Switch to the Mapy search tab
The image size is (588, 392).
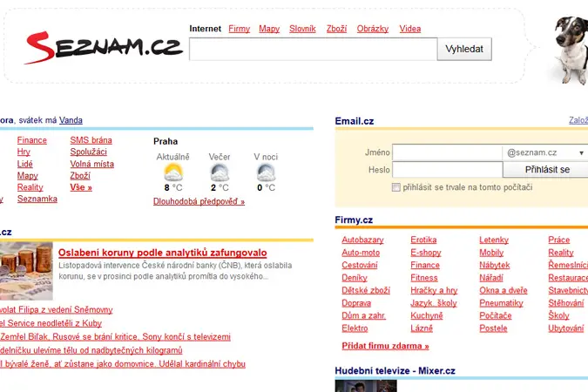click(269, 29)
